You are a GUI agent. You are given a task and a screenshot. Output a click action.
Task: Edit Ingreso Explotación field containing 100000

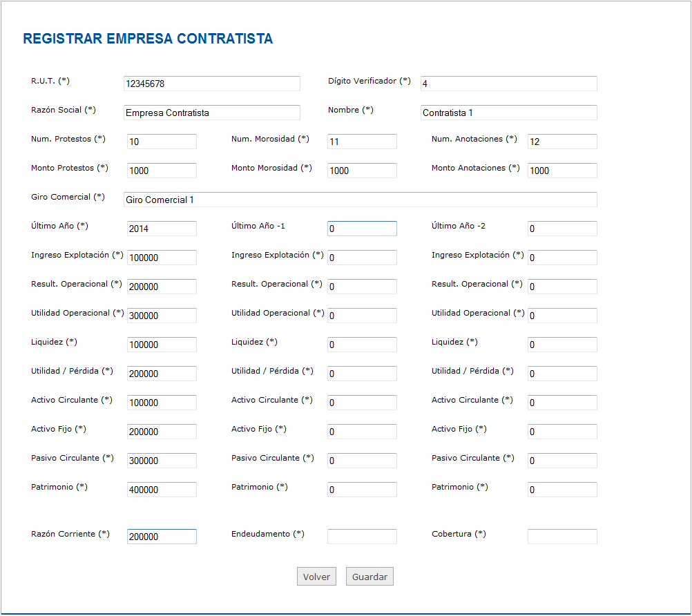[162, 258]
